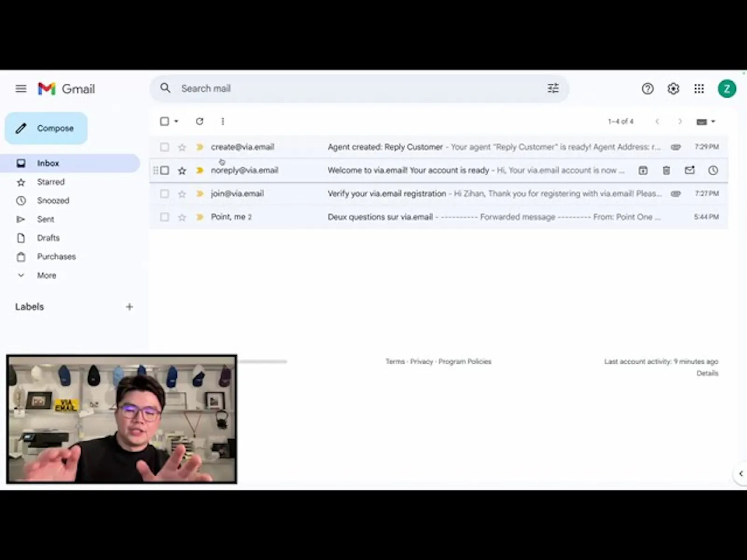Tick the select-all checkbox
The image size is (747, 560).
(x=164, y=121)
